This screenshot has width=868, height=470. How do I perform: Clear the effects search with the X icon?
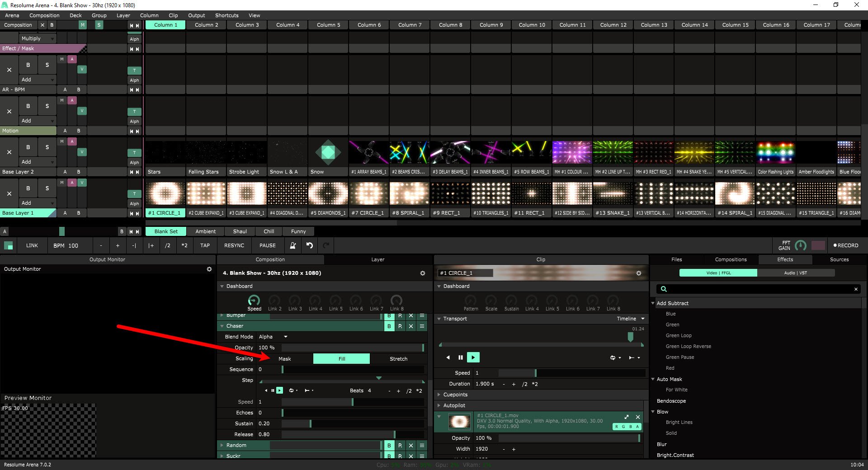coord(856,289)
